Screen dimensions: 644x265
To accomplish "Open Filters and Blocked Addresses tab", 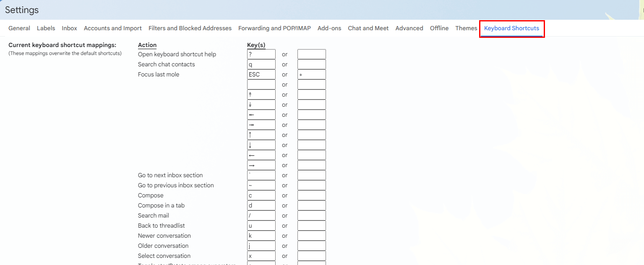I will pyautogui.click(x=190, y=28).
